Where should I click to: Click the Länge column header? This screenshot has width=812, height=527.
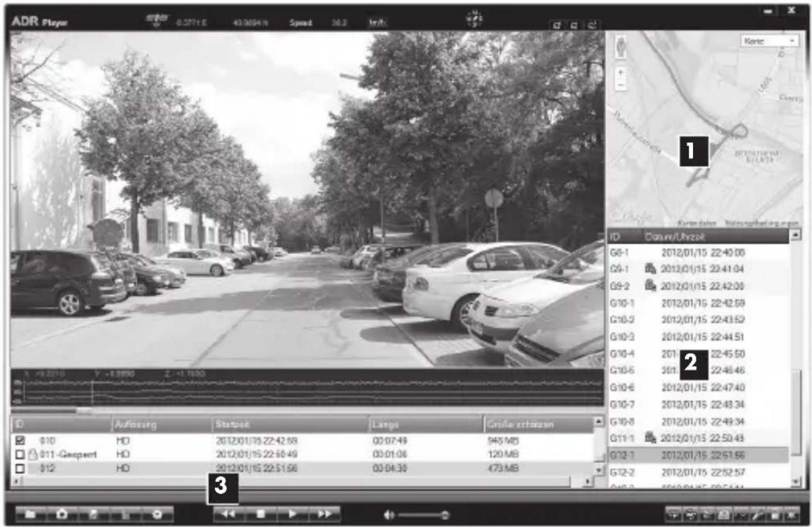coord(426,424)
